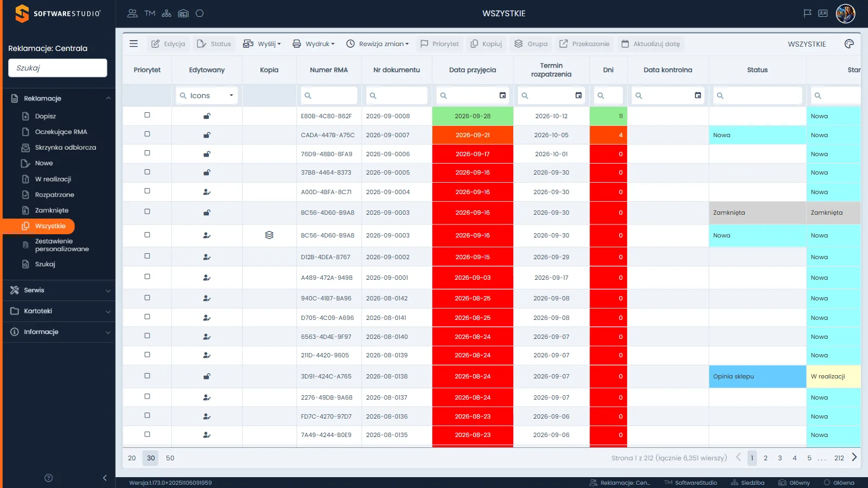The height and width of the screenshot is (488, 868).
Task: Tick the checkbox for row CADA-447B-A75C
Action: click(x=147, y=134)
